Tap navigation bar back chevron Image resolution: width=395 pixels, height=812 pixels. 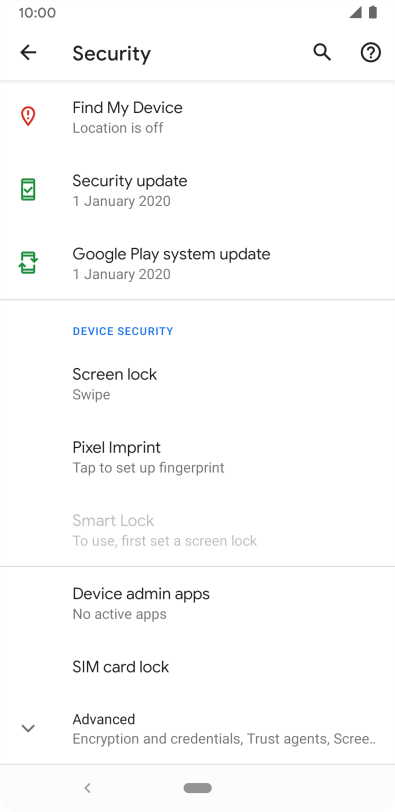tap(87, 788)
